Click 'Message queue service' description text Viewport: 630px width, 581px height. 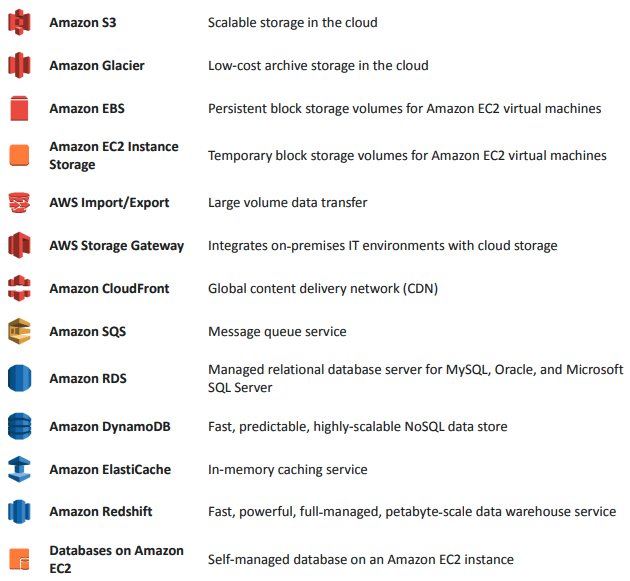[x=277, y=331]
